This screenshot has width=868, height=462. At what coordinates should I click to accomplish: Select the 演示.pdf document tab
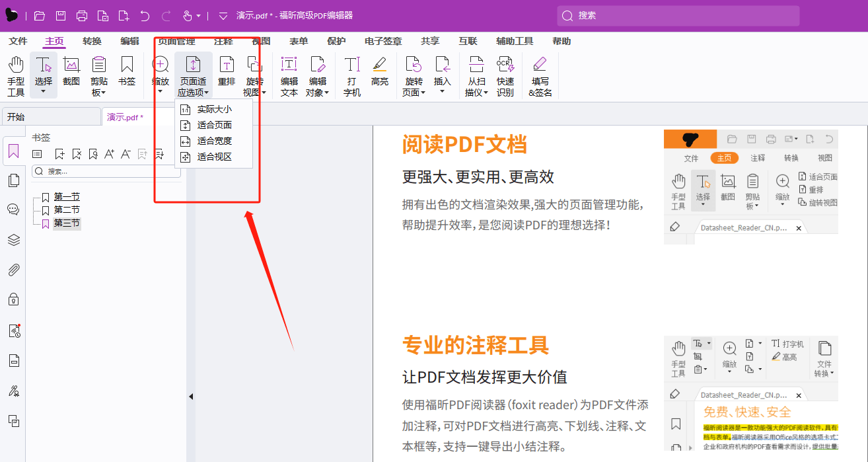[x=126, y=117]
